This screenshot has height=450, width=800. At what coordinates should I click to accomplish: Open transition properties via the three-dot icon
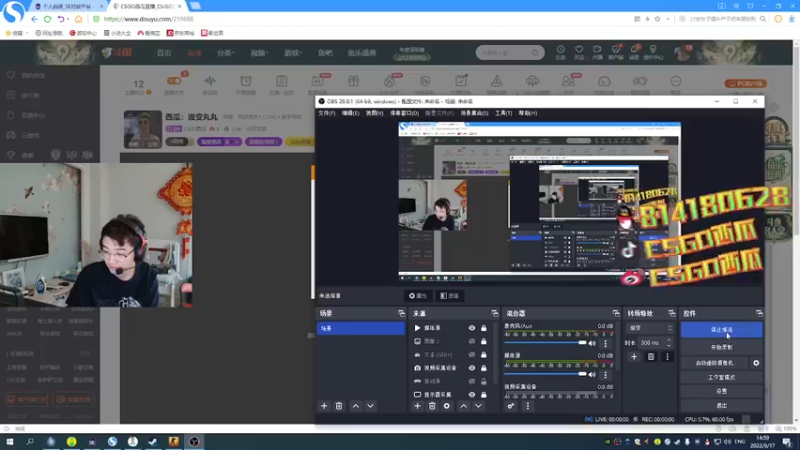[667, 357]
